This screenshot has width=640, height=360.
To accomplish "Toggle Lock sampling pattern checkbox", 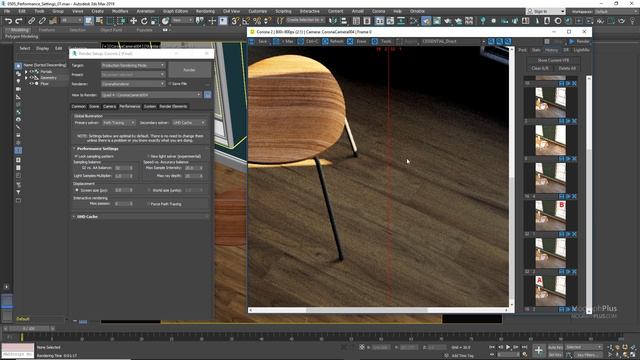I will [76, 156].
